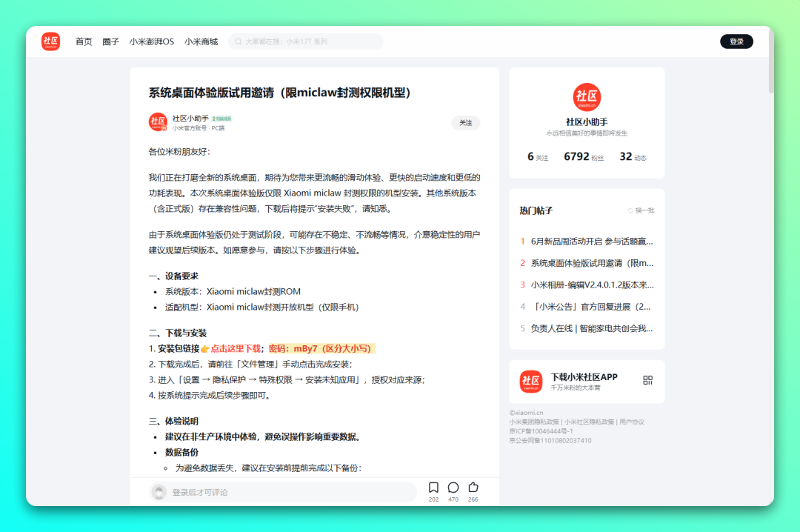Open comments via speech bubble icon
This screenshot has height=532, width=800.
pyautogui.click(x=453, y=487)
